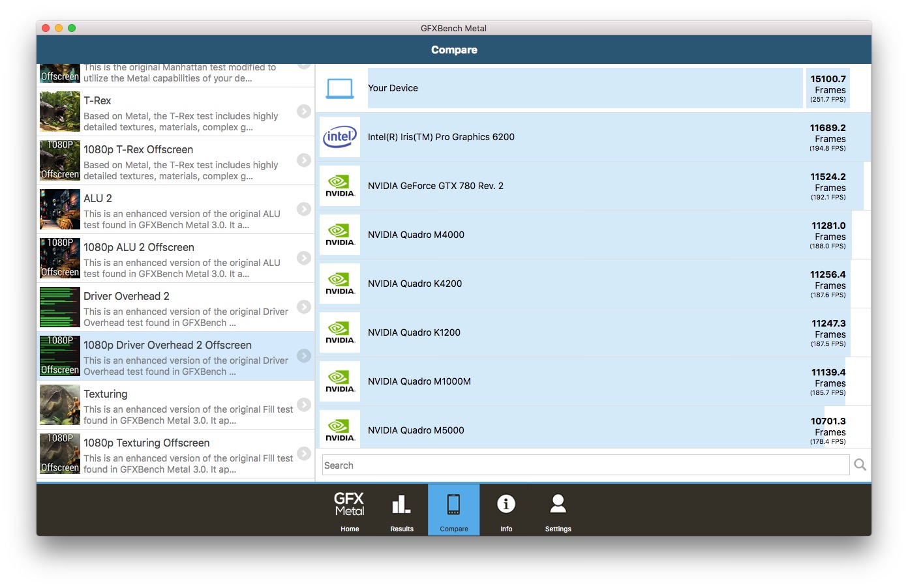Screen dimensions: 908x588
Task: Select the Compare tab
Action: (454, 510)
